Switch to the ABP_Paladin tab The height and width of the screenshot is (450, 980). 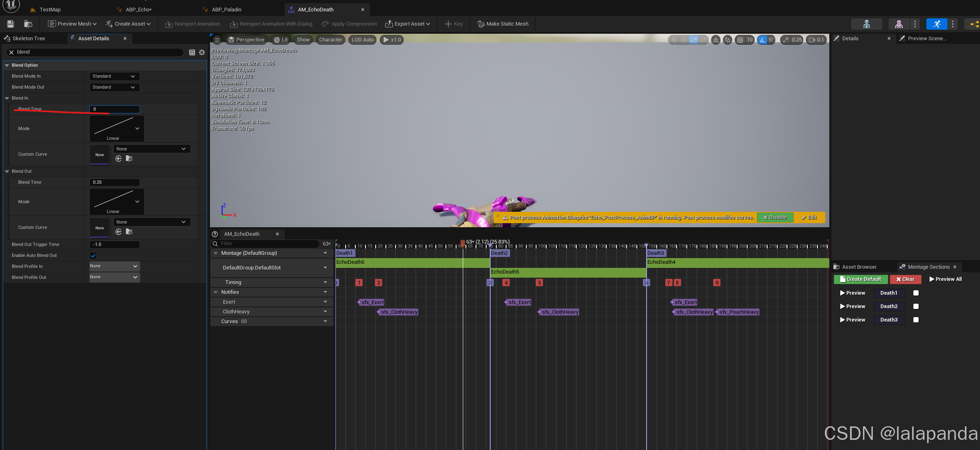pos(226,9)
